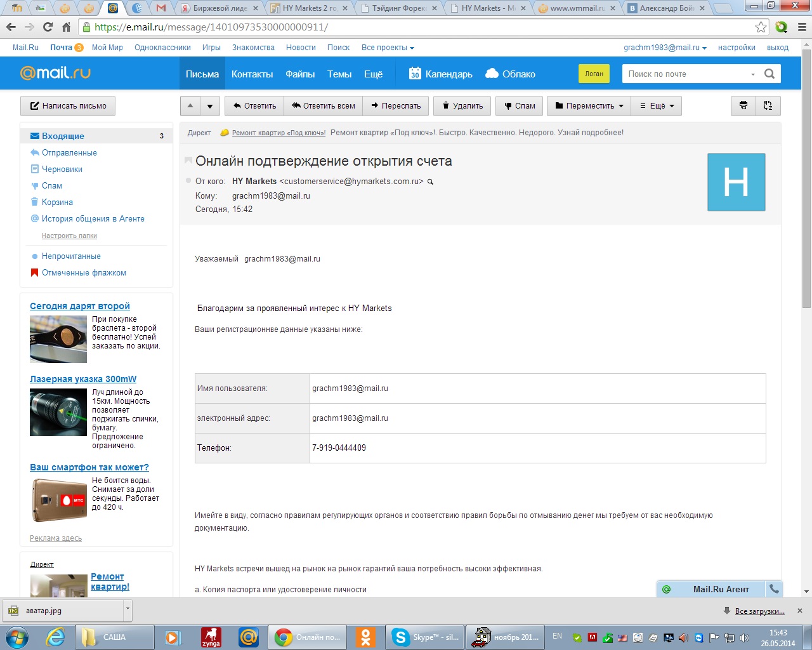Click выход logout link
The width and height of the screenshot is (812, 650).
click(777, 48)
